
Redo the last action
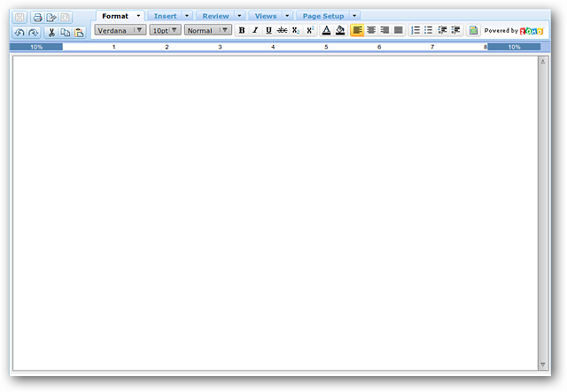[34, 33]
